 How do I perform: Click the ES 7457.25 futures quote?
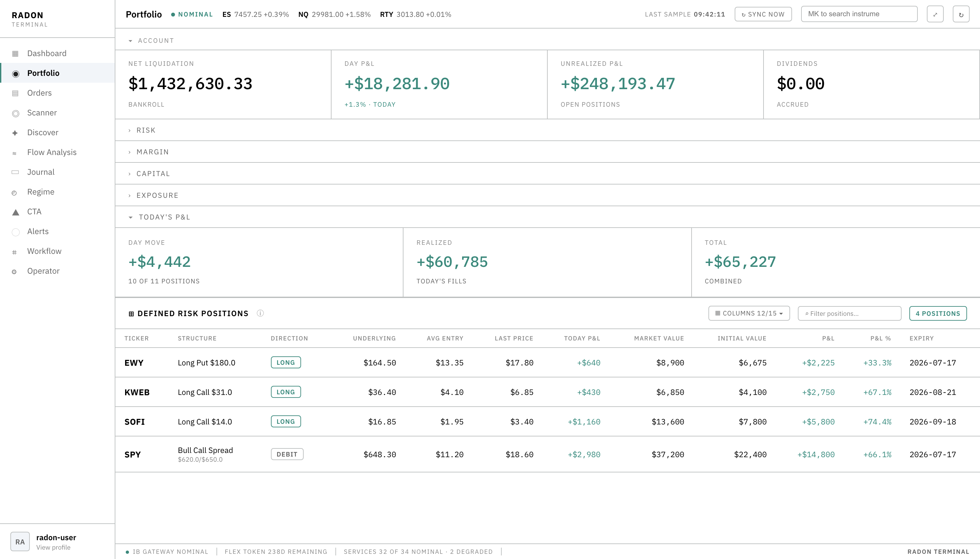click(256, 15)
